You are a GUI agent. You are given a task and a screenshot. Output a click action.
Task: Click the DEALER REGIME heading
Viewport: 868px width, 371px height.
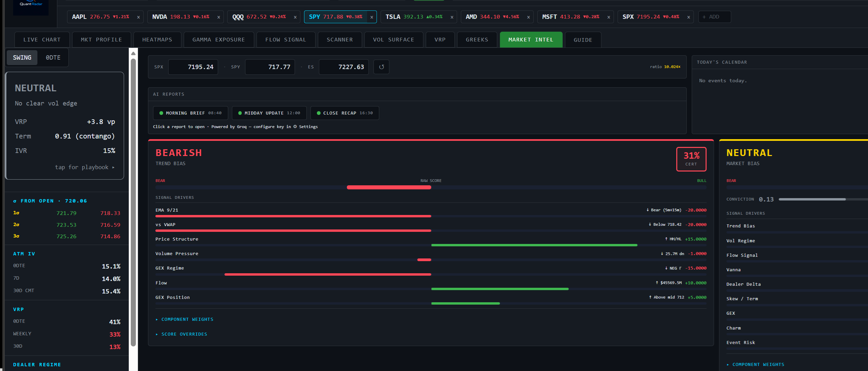pyautogui.click(x=37, y=365)
